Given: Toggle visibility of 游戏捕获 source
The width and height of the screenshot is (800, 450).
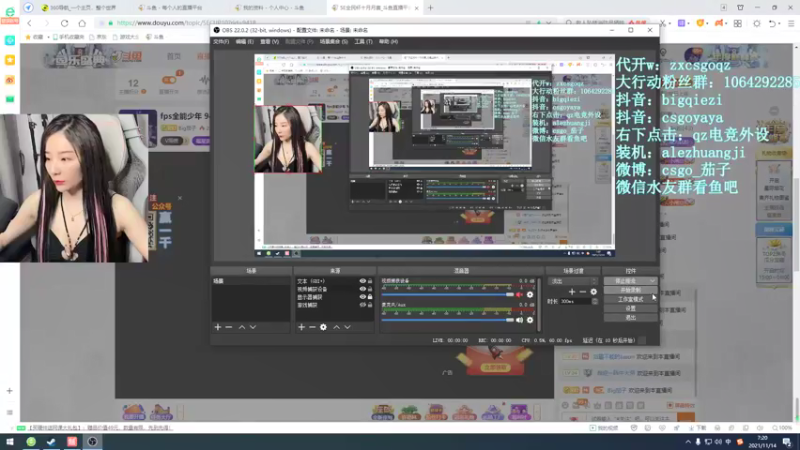Looking at the screenshot, I should [x=362, y=305].
